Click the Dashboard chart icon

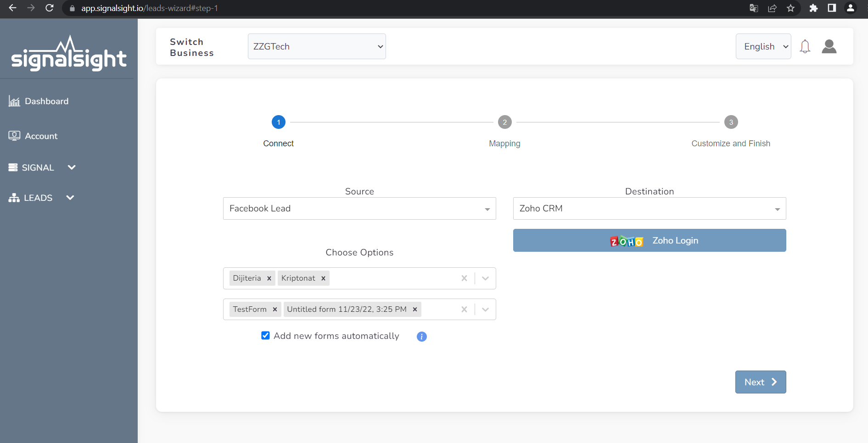pyautogui.click(x=14, y=101)
